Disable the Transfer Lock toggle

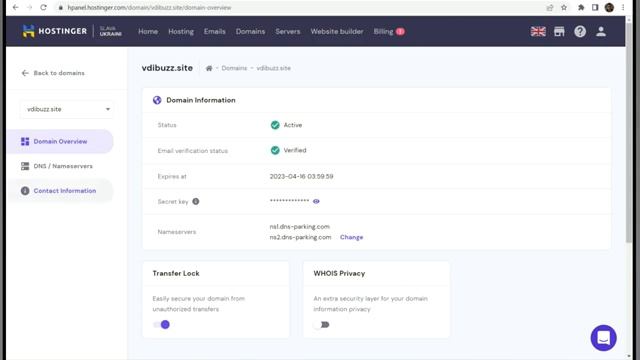tap(161, 324)
